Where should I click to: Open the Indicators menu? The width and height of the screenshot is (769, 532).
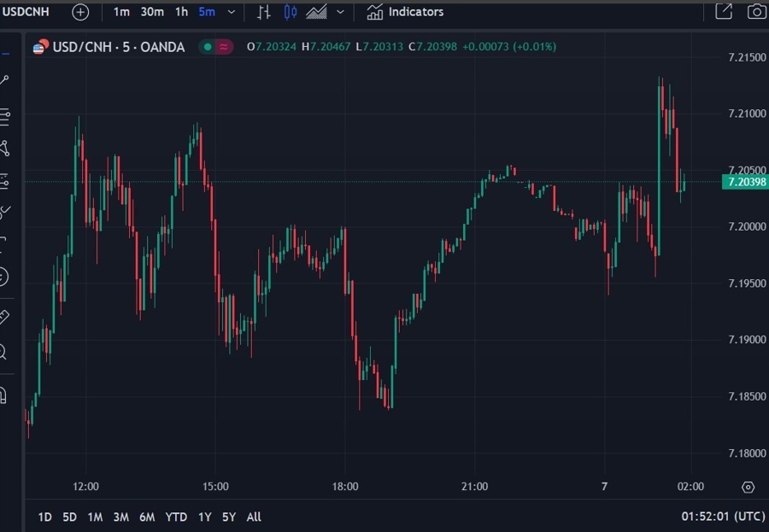[x=405, y=12]
